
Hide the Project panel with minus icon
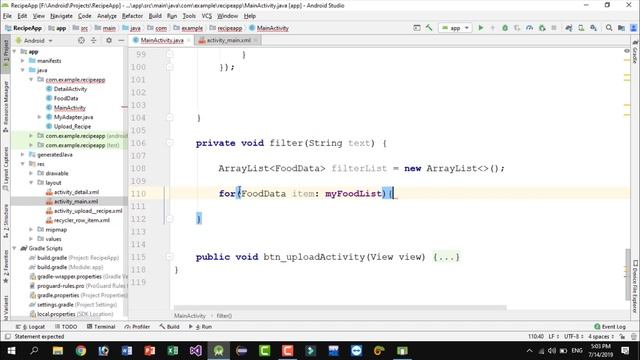(x=121, y=40)
